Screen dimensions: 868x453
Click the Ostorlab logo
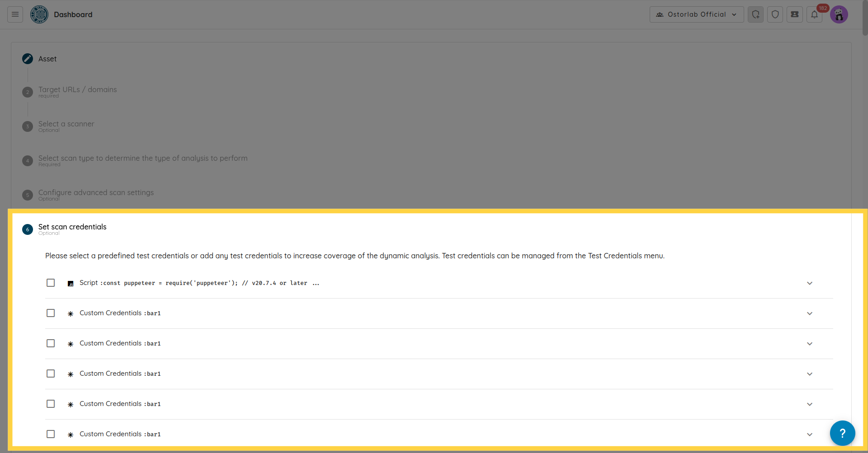39,14
